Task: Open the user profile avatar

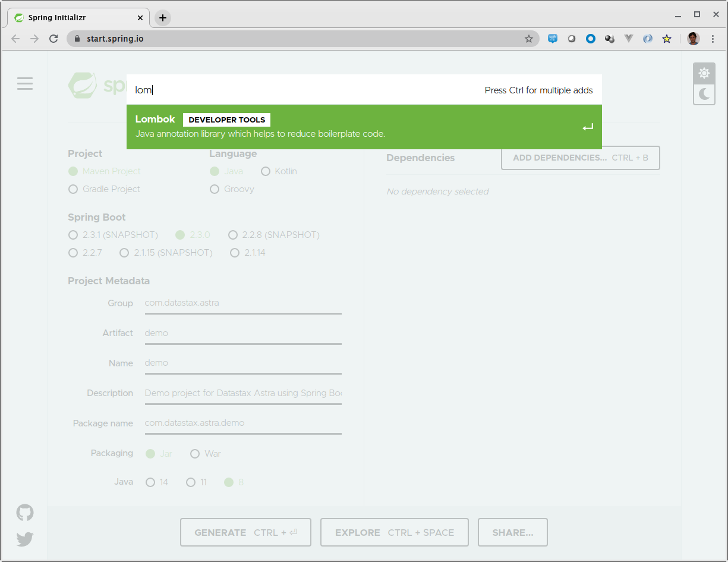Action: (x=693, y=39)
